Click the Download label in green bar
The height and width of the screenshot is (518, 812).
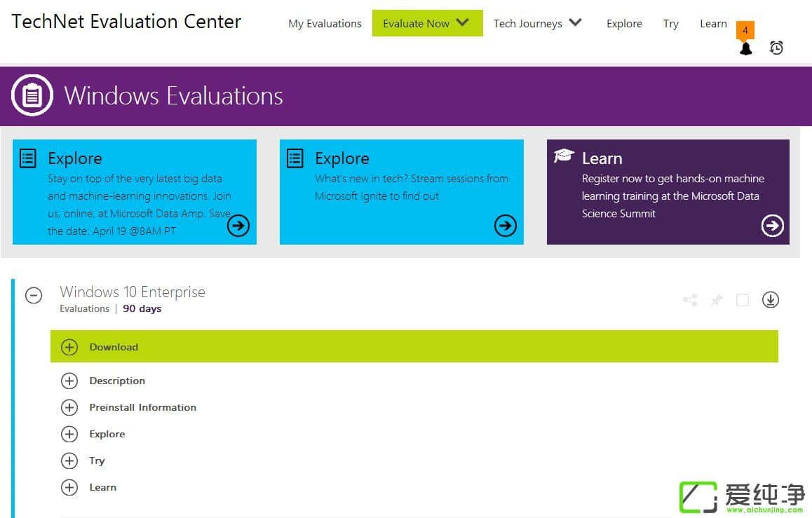tap(114, 347)
